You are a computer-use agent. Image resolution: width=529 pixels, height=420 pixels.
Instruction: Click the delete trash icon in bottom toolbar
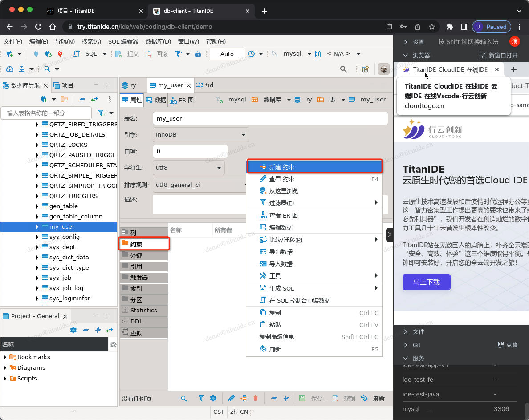point(256,398)
